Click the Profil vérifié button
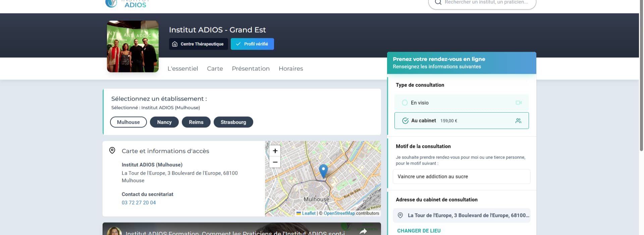Screen dimensions: 644x235 click(252, 44)
